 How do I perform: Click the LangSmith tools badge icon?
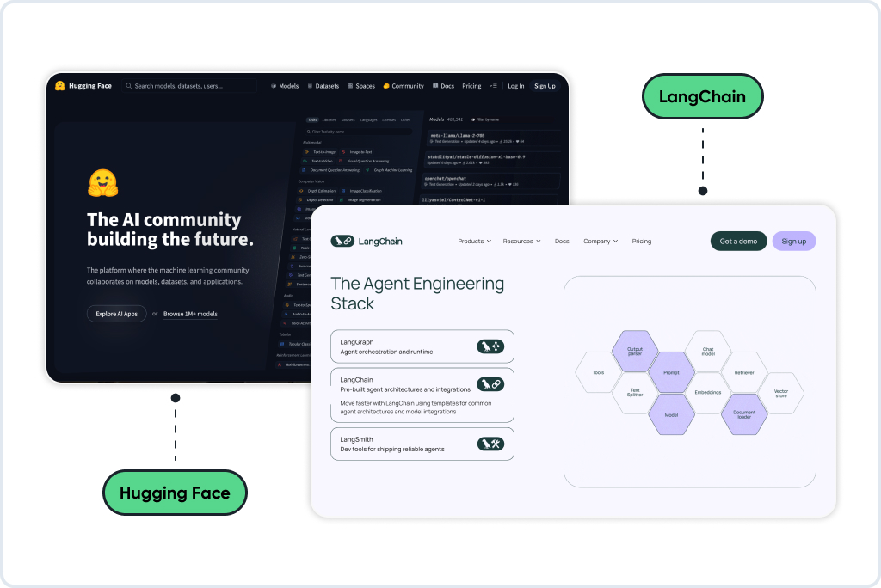tap(490, 444)
